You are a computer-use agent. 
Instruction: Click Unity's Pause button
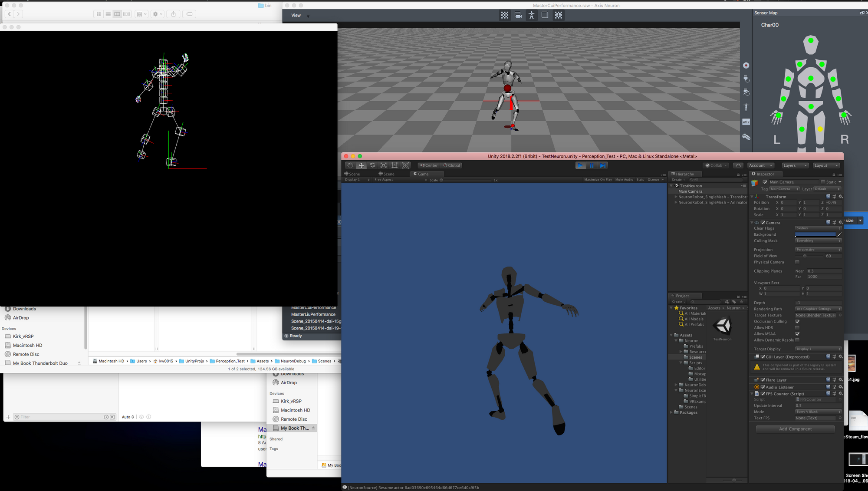[592, 165]
